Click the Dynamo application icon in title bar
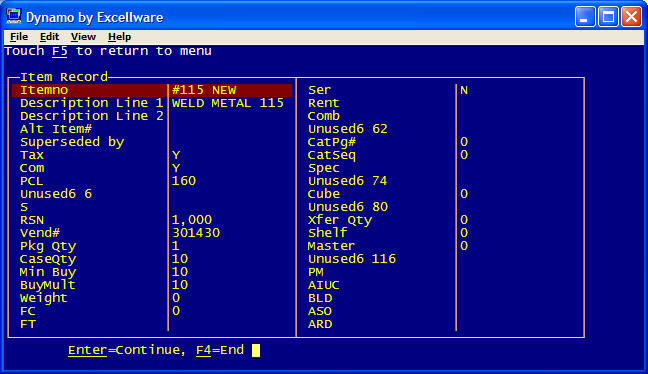648x374 pixels. [x=14, y=17]
